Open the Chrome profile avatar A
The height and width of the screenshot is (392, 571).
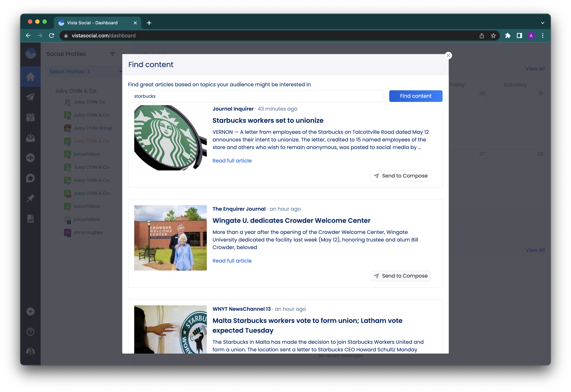(531, 36)
